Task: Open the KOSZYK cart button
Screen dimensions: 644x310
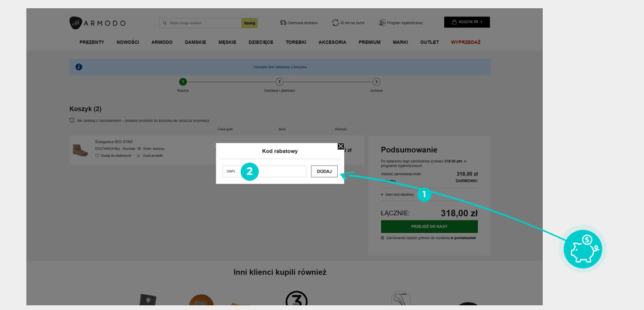Action: click(467, 22)
